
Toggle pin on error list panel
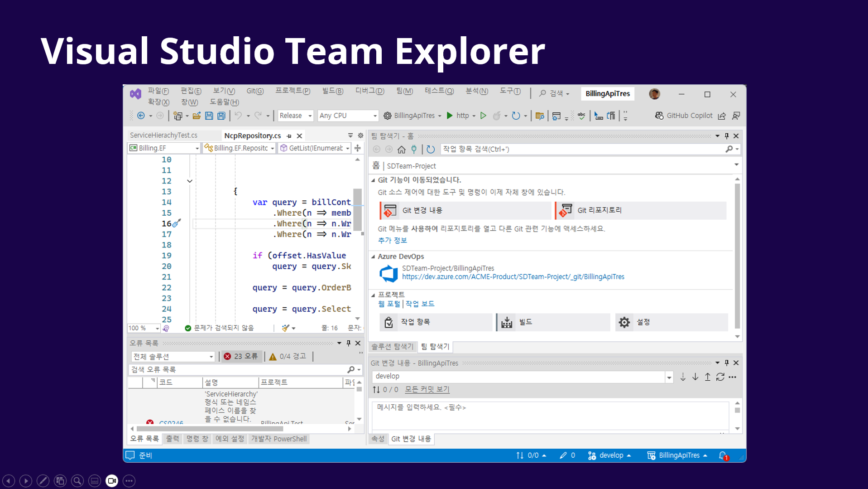(348, 343)
